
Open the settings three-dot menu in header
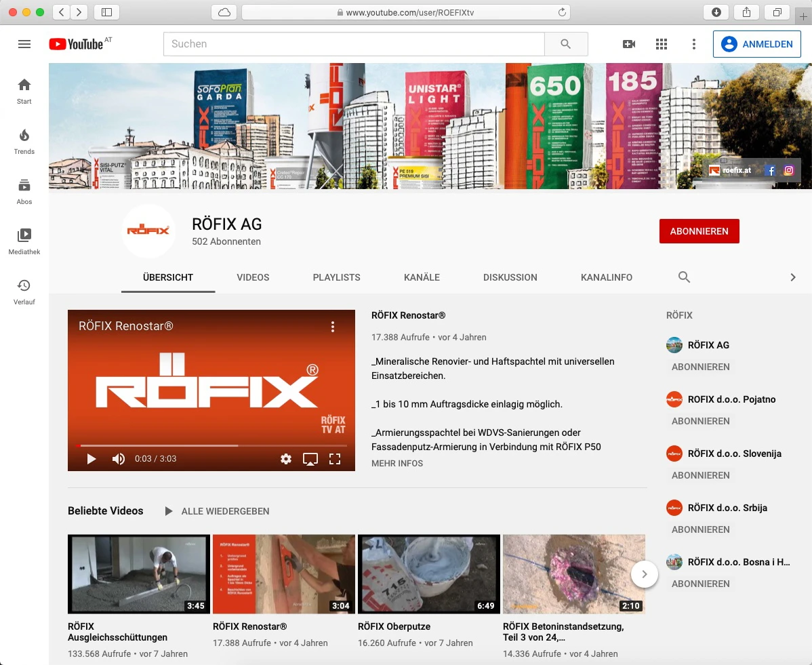694,44
